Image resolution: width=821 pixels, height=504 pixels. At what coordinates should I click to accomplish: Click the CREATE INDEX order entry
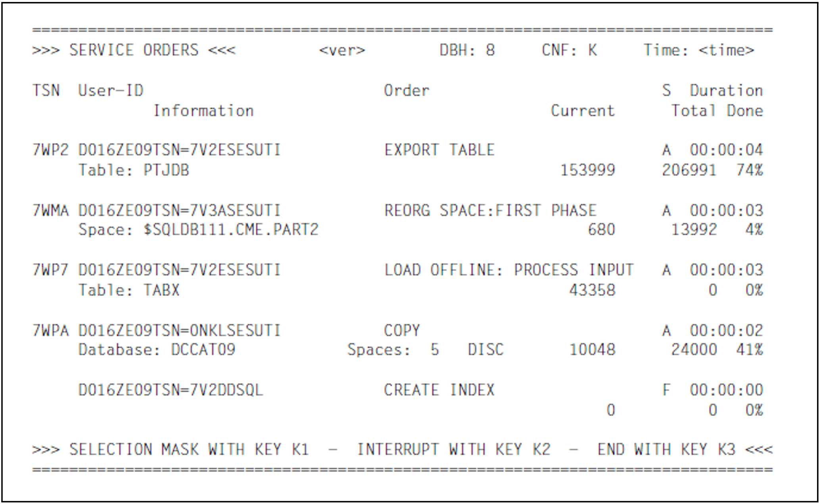[439, 390]
